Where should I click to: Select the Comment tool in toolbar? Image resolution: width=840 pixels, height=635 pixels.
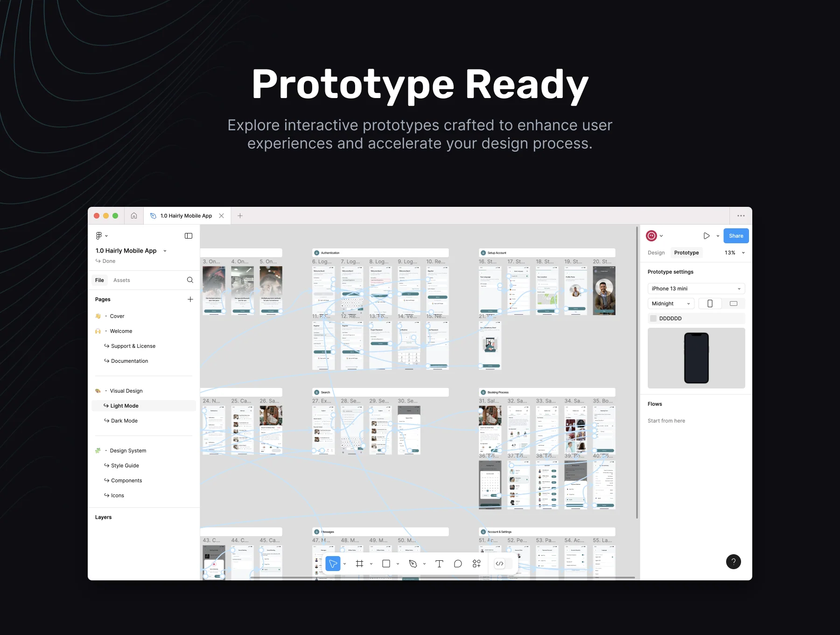tap(458, 564)
